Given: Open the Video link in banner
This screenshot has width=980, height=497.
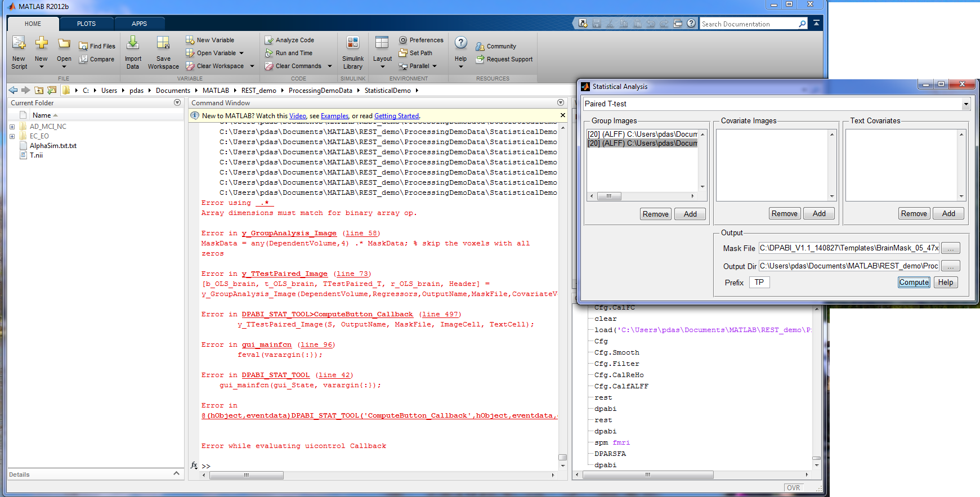Looking at the screenshot, I should (x=297, y=116).
